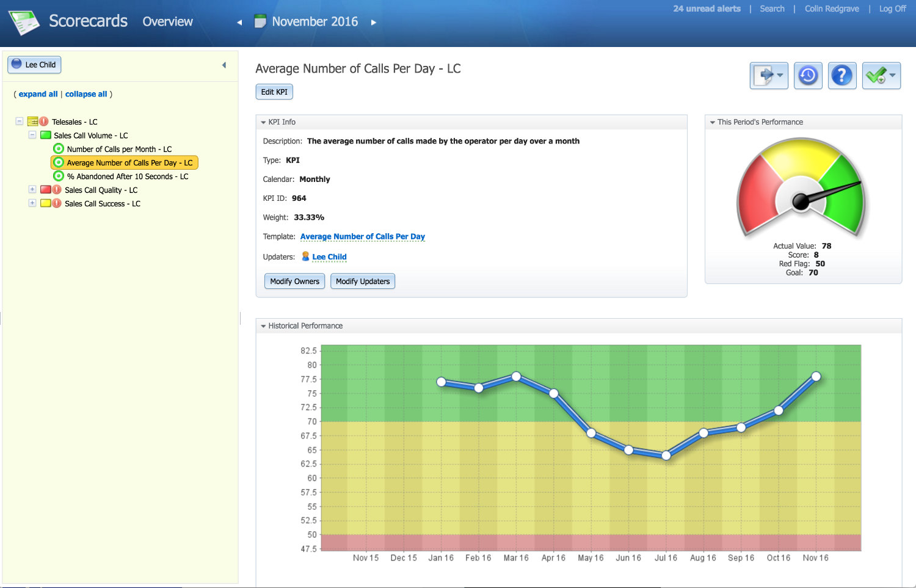Click the green checkmark add icon
Screen dimensions: 916x588
click(881, 76)
